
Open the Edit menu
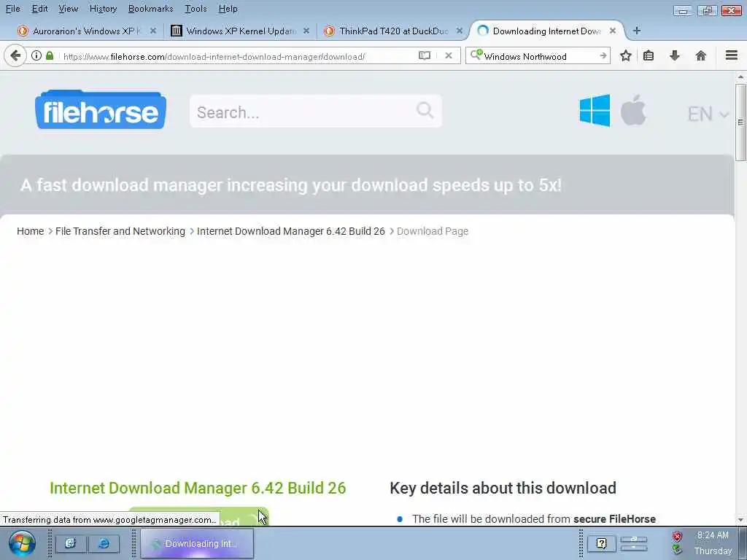coord(39,9)
